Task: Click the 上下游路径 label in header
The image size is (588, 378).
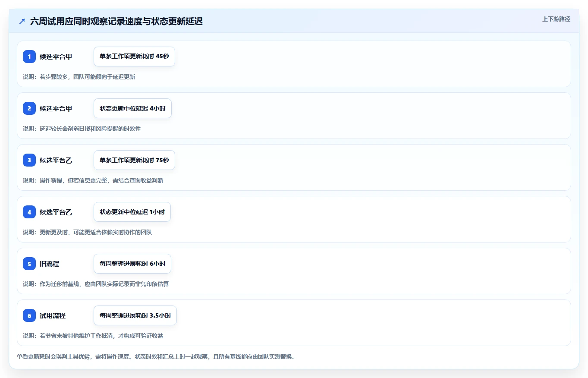Action: pos(556,19)
